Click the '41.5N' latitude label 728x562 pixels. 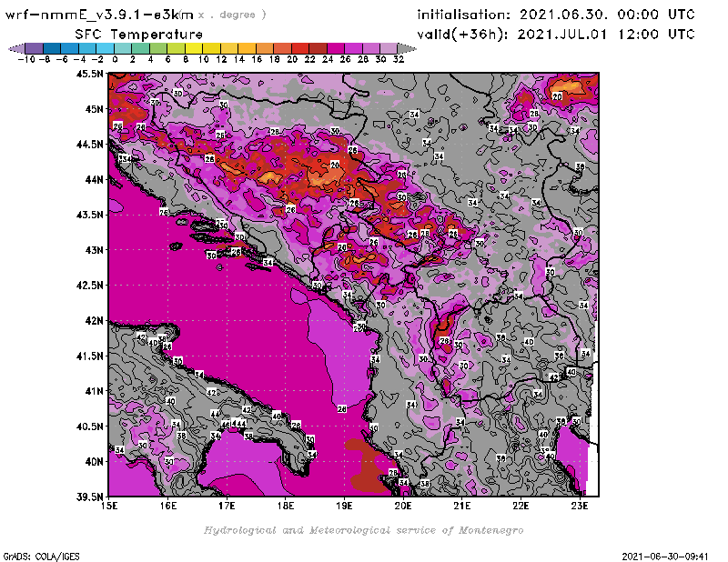90,356
